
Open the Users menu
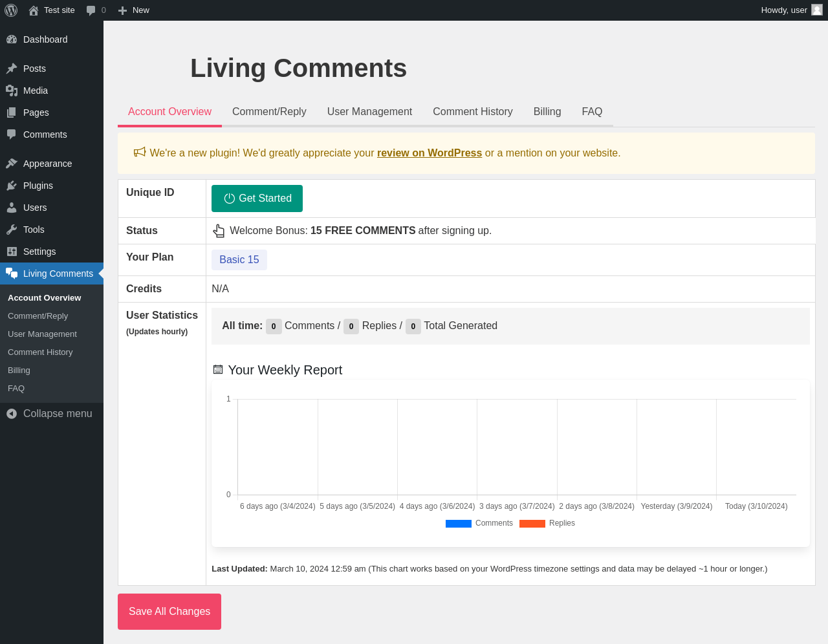tap(52, 208)
